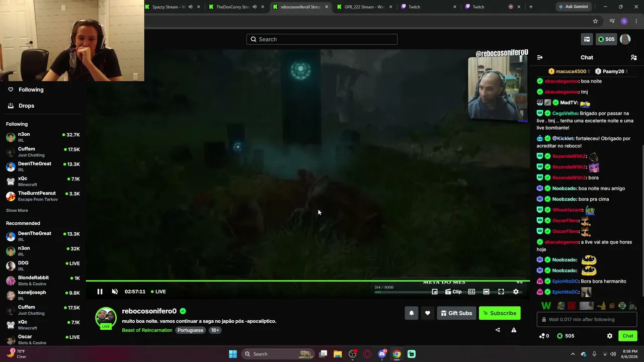The height and width of the screenshot is (362, 644).
Task: Report the stream with warning icon
Action: 514,330
